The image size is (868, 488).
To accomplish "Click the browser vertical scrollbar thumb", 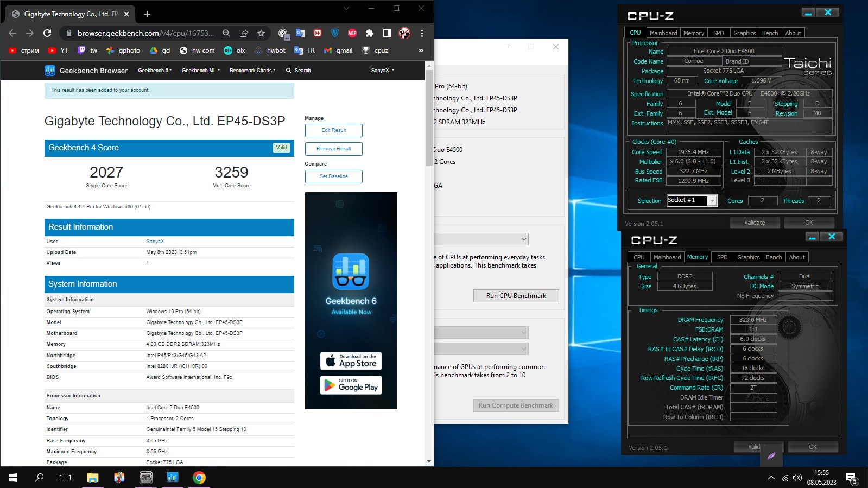I will (x=429, y=118).
